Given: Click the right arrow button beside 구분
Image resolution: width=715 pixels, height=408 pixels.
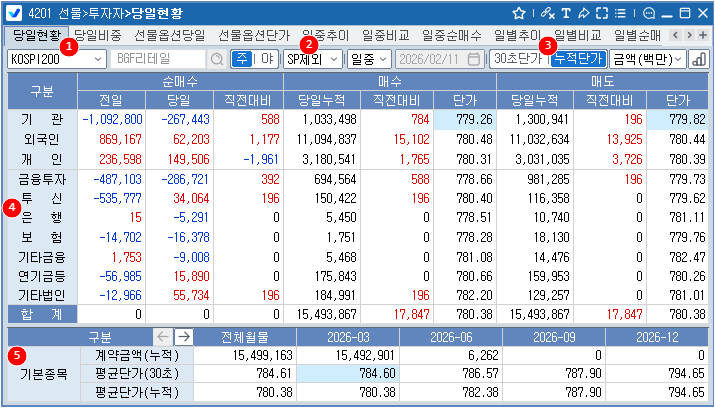Looking at the screenshot, I should (x=182, y=337).
